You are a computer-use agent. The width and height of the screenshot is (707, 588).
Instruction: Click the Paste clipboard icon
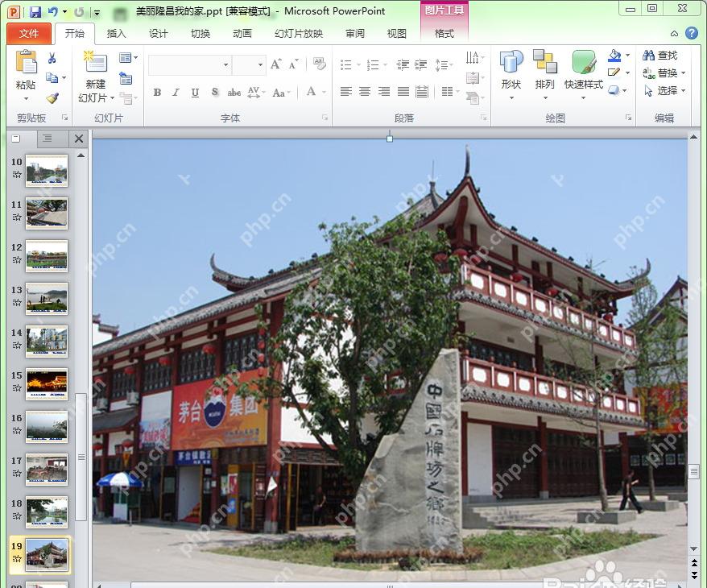click(26, 62)
